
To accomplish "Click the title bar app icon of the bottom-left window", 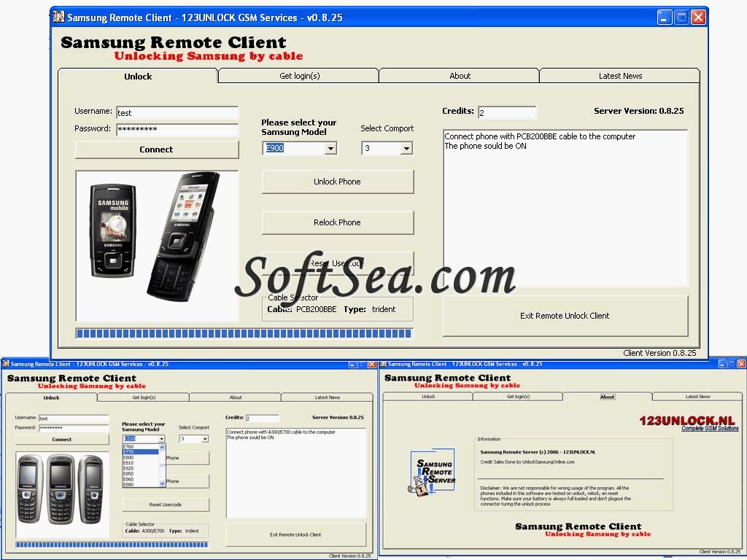I will 6,364.
